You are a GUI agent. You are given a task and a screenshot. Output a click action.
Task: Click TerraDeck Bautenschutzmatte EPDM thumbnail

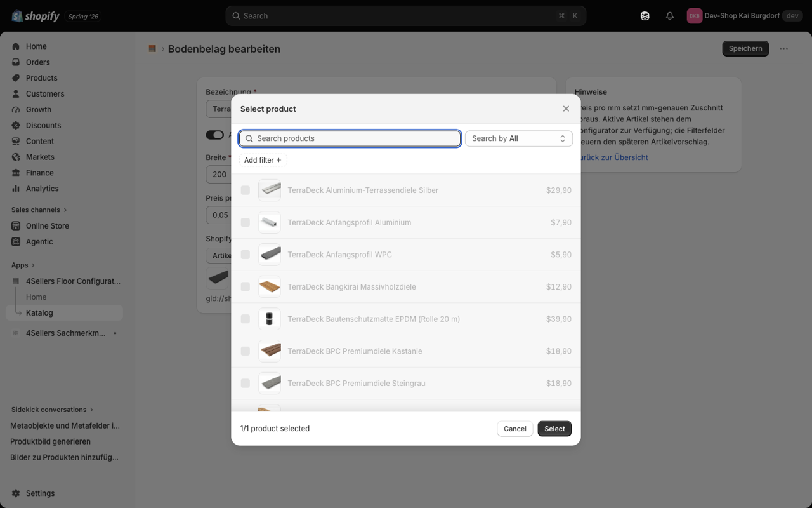click(x=270, y=319)
